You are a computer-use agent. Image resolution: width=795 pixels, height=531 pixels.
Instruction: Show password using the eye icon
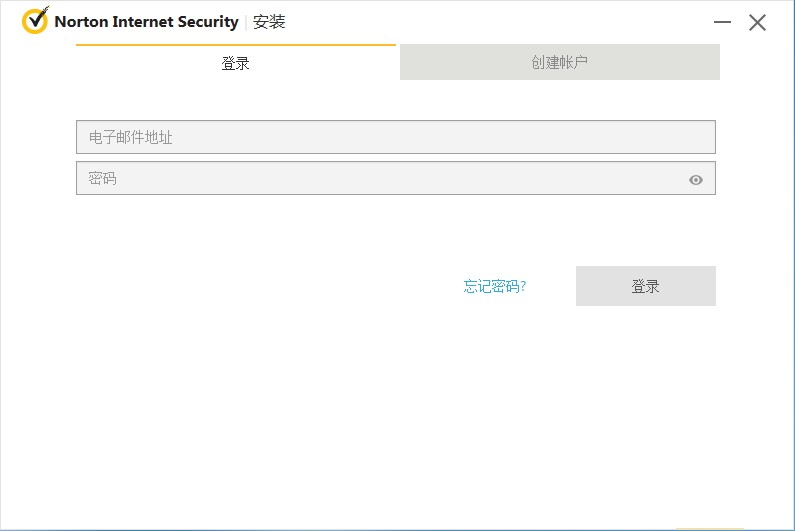click(696, 180)
